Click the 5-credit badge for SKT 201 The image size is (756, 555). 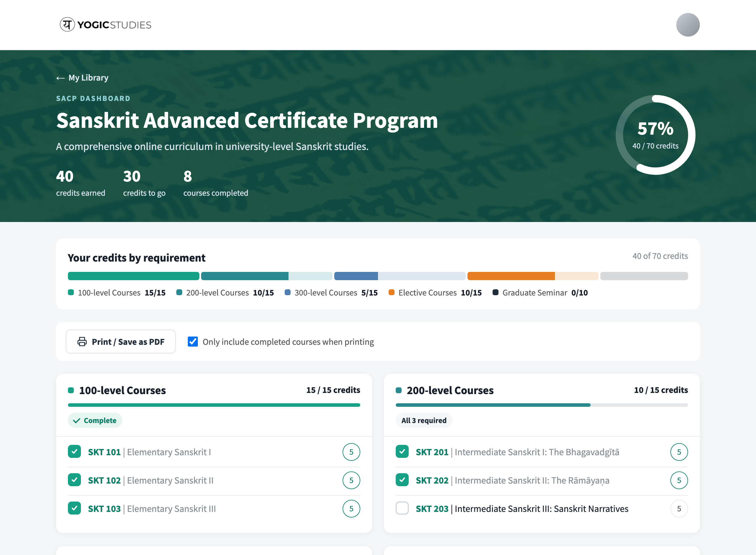coord(679,452)
